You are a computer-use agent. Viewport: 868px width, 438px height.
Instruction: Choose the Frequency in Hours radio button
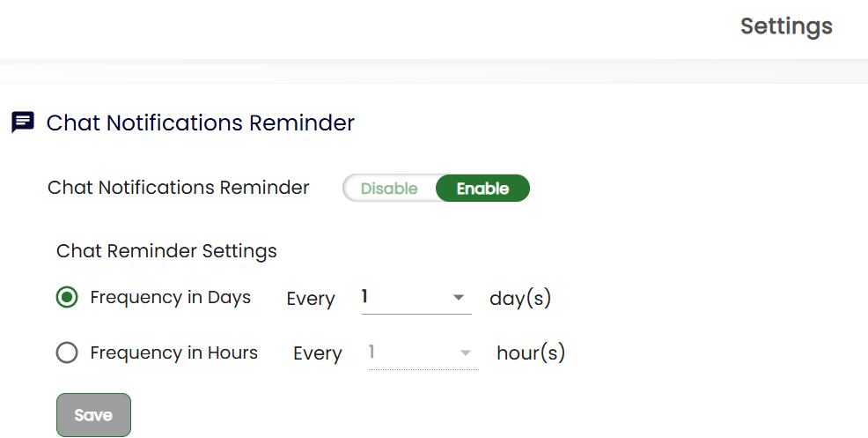point(67,353)
